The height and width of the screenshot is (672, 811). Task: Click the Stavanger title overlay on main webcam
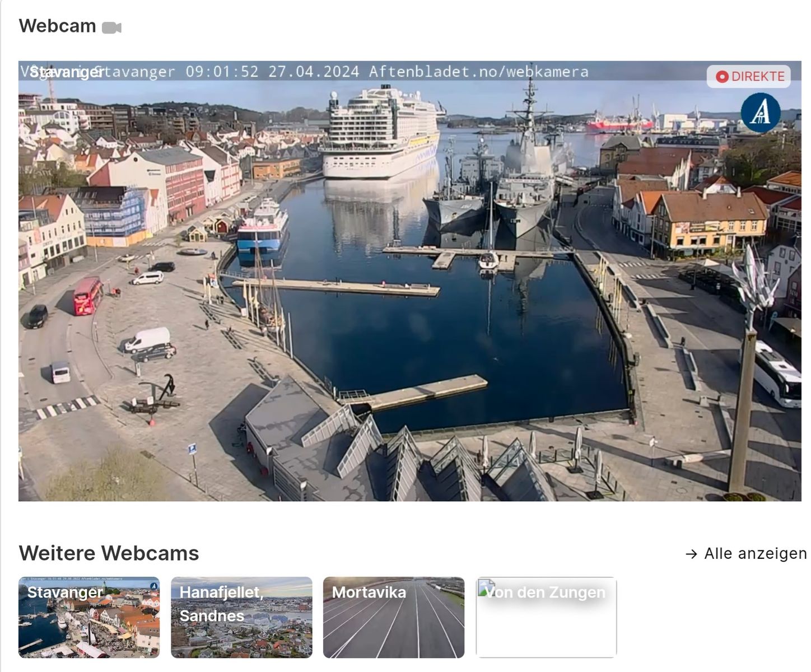(x=66, y=72)
